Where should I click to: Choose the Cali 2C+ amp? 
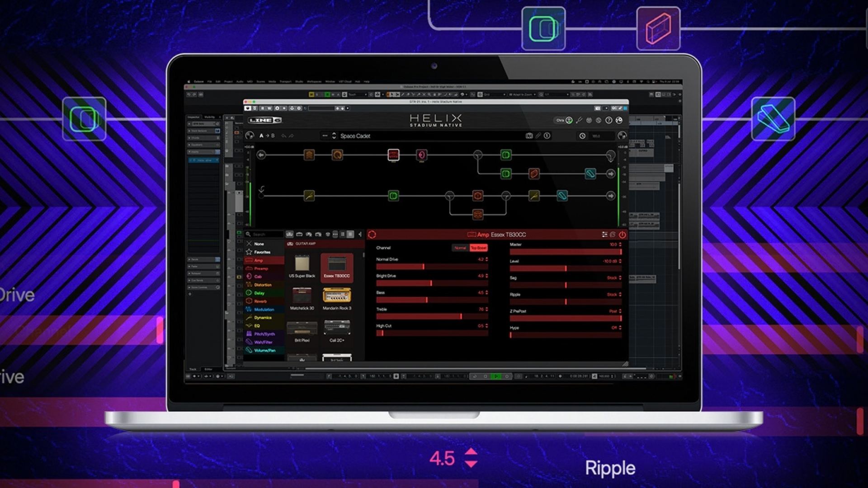tap(337, 331)
